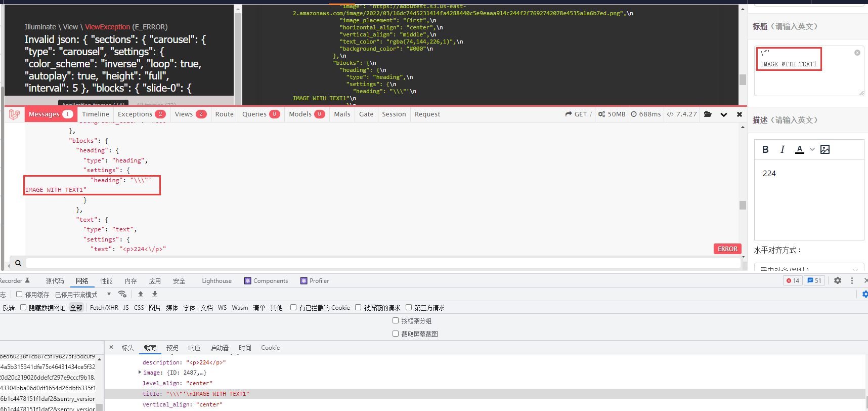Screen dimensions: 868x411
Task: Open the 响应 response tab
Action: tap(194, 348)
